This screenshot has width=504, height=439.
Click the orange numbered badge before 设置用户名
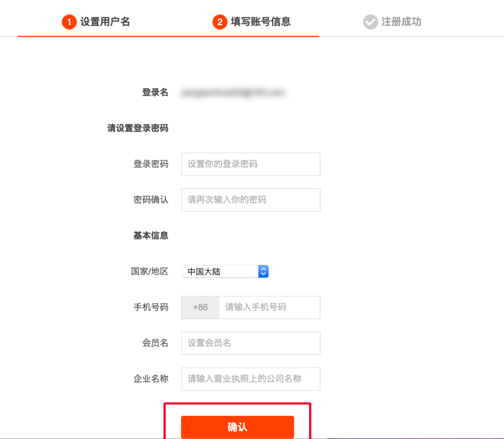(69, 21)
